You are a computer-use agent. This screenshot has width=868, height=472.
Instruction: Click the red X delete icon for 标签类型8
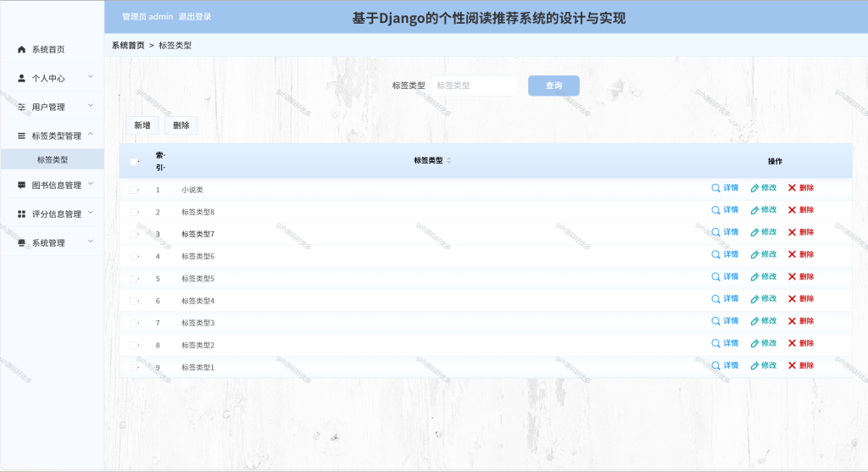[793, 210]
